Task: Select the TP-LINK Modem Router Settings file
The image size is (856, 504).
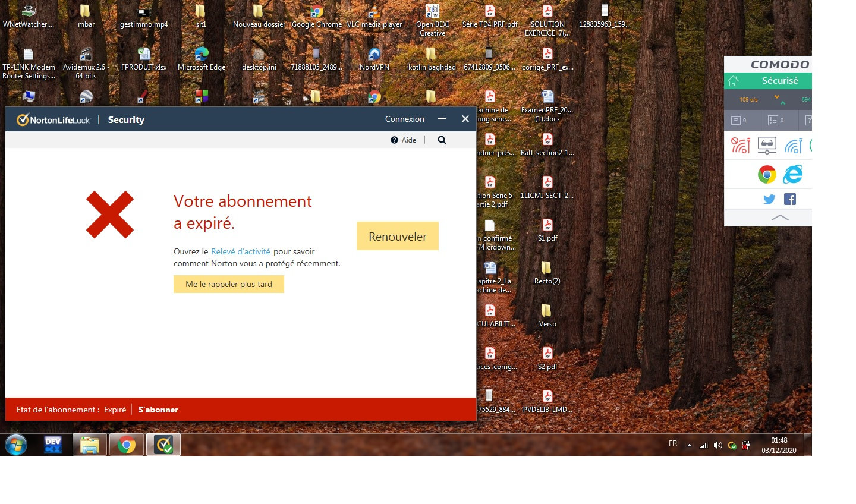Action: pos(28,62)
